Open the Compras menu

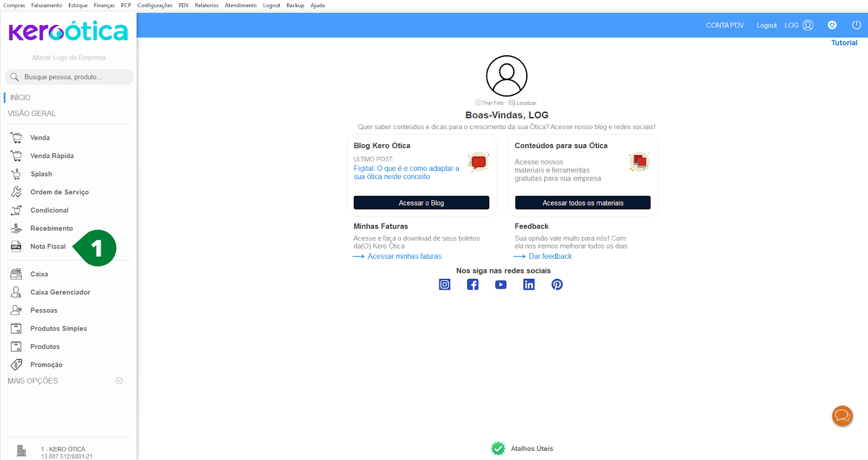[14, 5]
